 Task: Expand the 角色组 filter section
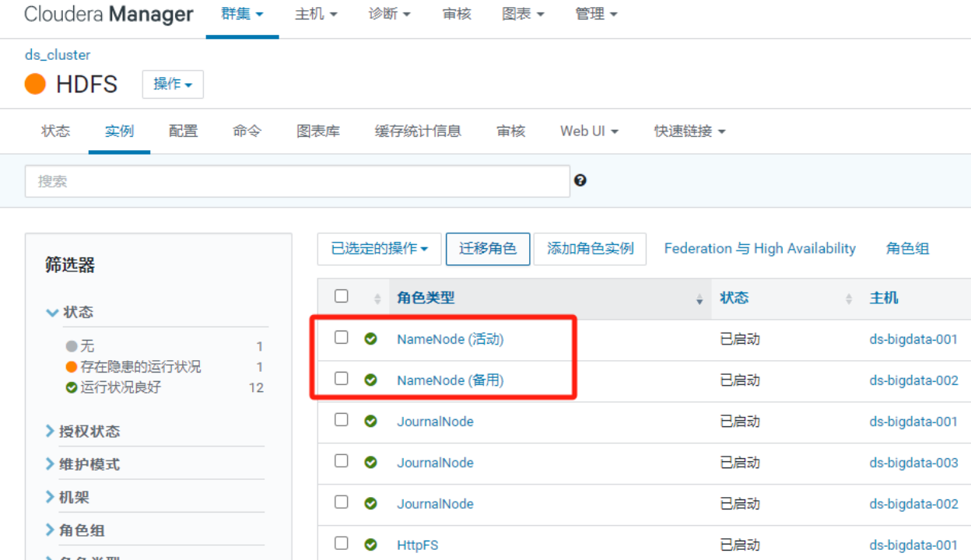75,530
